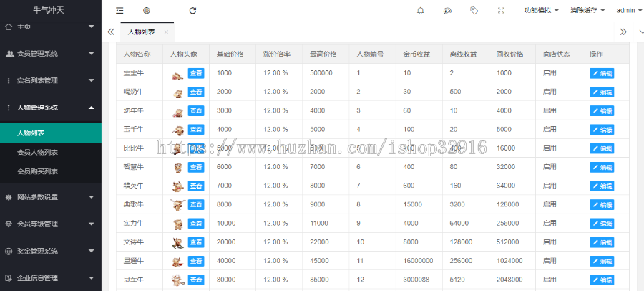
Task: Click the refresh icon in top bar
Action: (192, 11)
